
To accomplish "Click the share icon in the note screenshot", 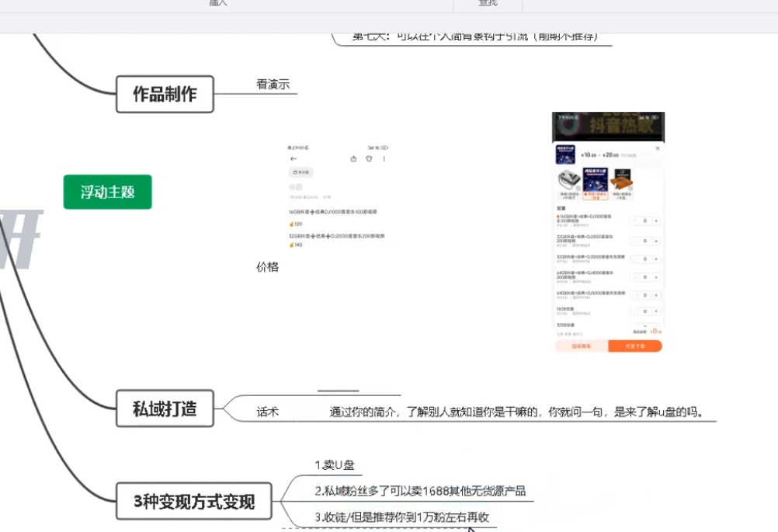I will (354, 159).
